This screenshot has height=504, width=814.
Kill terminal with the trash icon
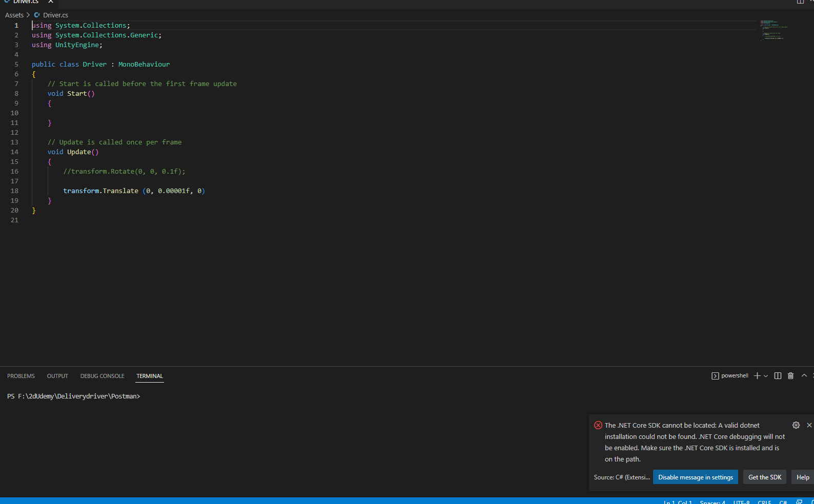[x=790, y=376]
